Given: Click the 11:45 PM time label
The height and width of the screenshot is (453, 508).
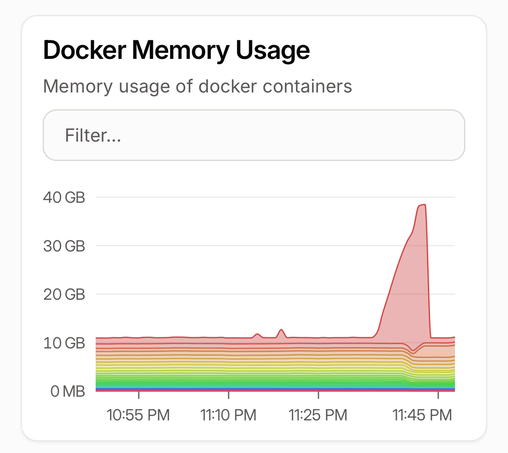Looking at the screenshot, I should click(x=422, y=415).
